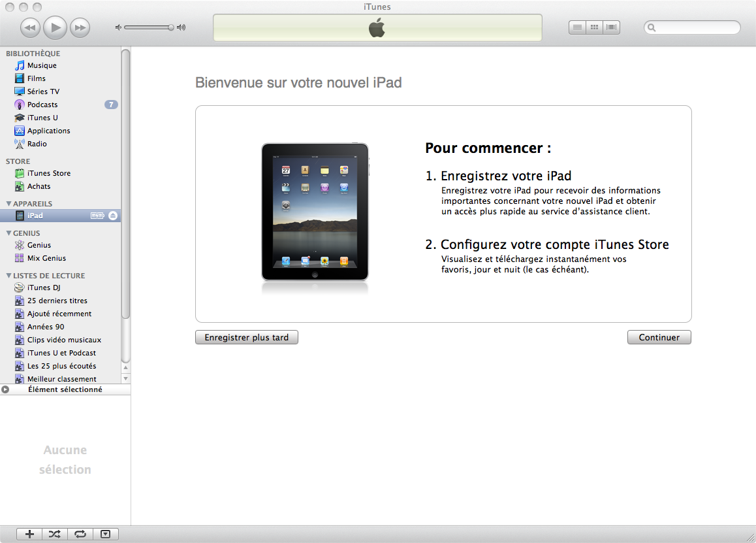The height and width of the screenshot is (543, 756).
Task: Open the Musique library
Action: [x=60, y=65]
